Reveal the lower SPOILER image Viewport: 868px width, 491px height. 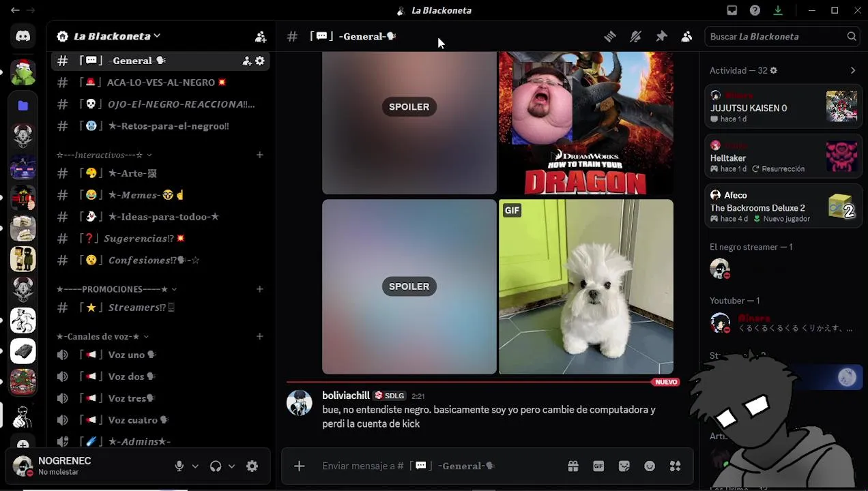[409, 286]
